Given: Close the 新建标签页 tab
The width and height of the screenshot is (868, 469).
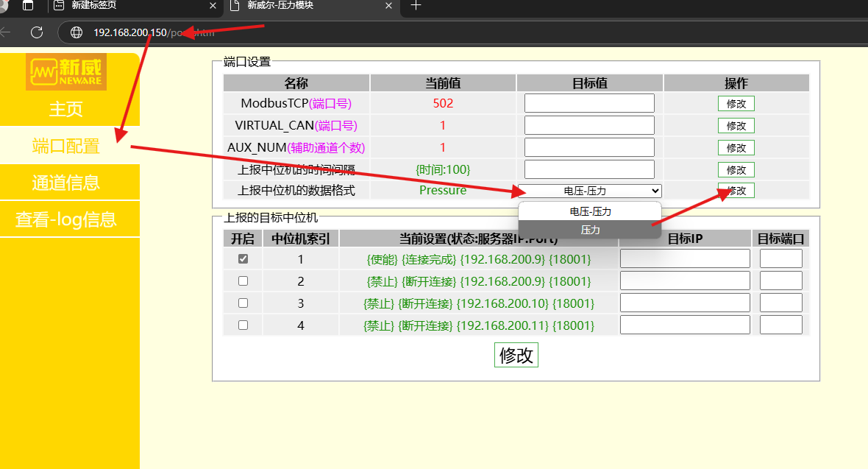Looking at the screenshot, I should (213, 6).
